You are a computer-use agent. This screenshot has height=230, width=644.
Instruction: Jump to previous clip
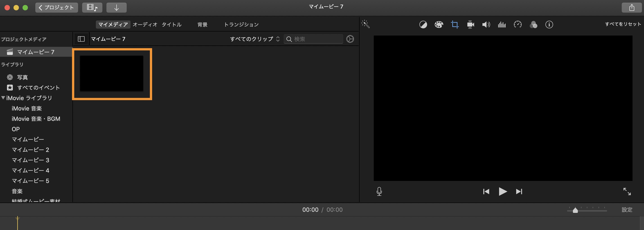(486, 192)
